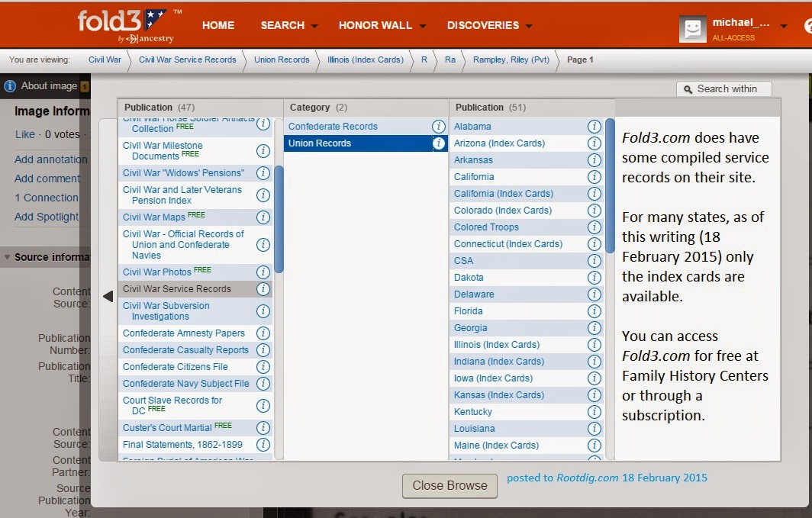This screenshot has width=812, height=518.
Task: Click Civil War breadcrumb
Action: (x=105, y=60)
